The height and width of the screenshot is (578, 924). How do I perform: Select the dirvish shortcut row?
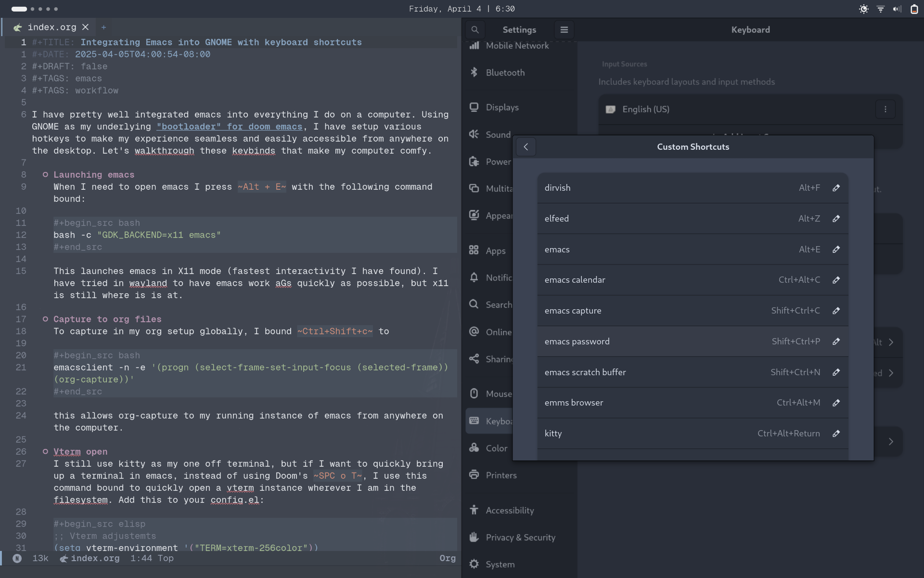tap(693, 188)
